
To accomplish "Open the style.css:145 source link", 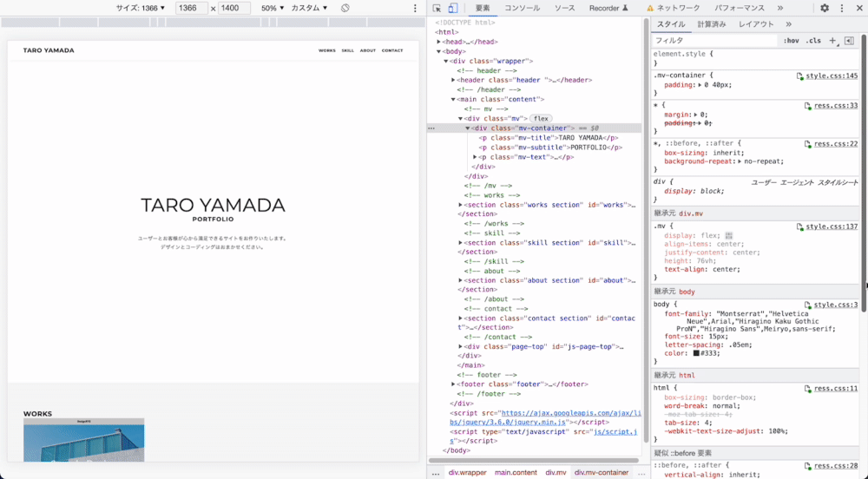I will 832,75.
